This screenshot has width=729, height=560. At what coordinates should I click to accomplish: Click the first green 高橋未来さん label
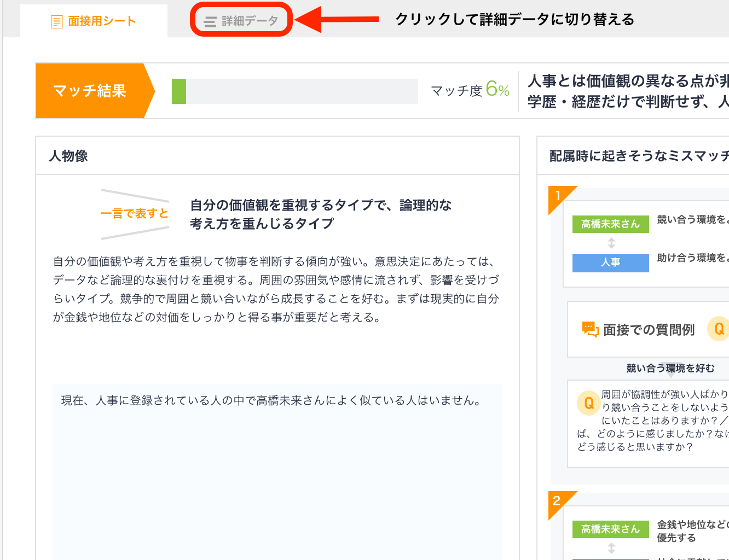611,224
